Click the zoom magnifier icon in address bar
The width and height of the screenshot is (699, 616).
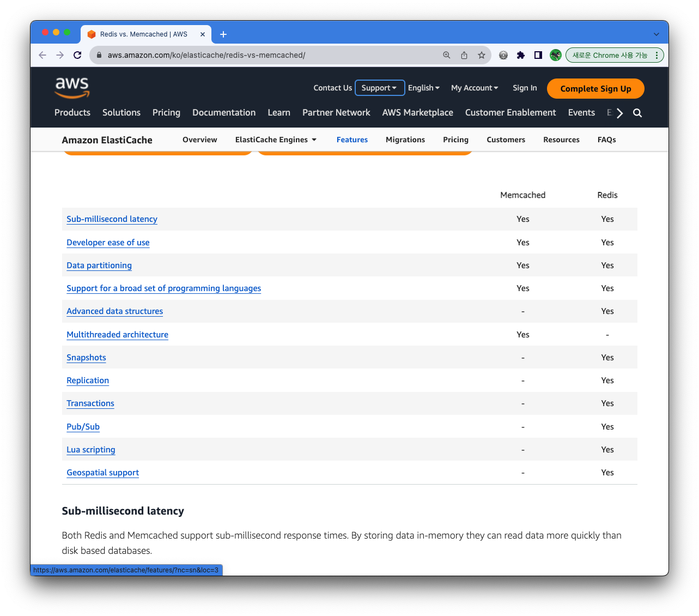pyautogui.click(x=447, y=55)
